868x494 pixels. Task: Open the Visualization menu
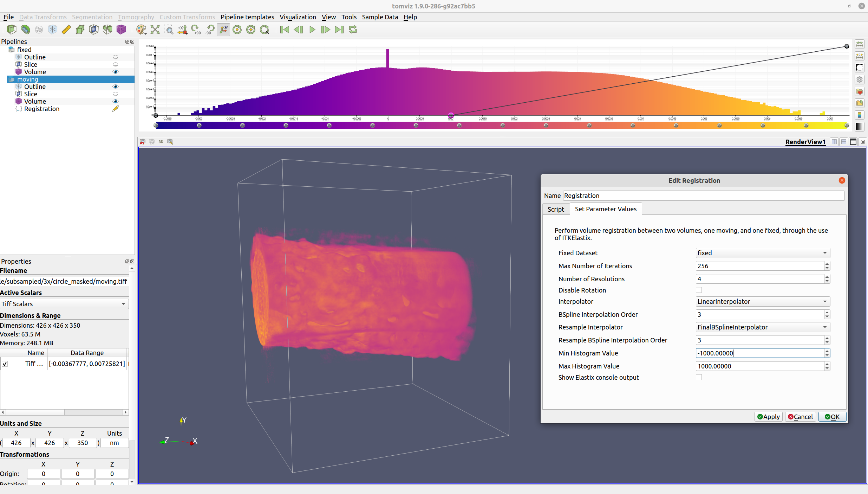298,17
